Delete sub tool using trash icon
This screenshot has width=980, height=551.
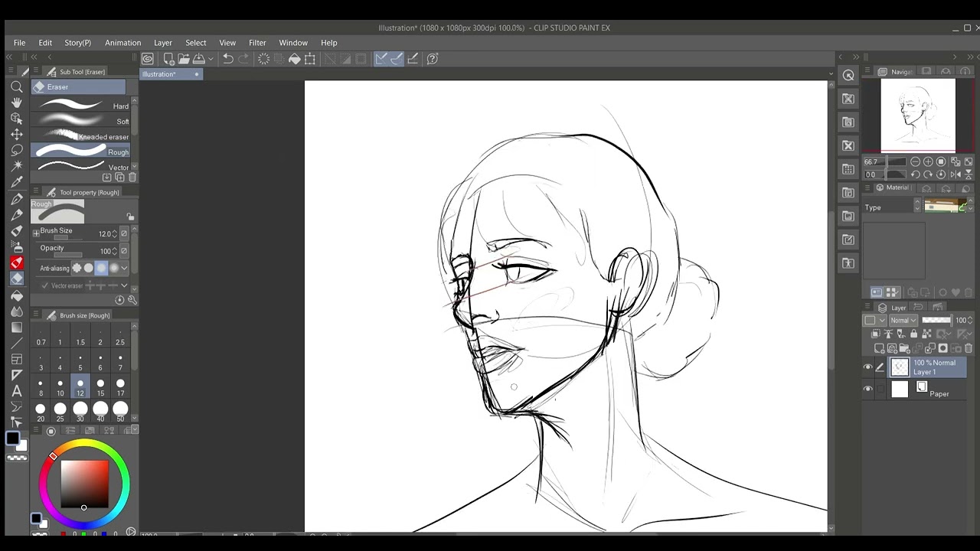(132, 178)
